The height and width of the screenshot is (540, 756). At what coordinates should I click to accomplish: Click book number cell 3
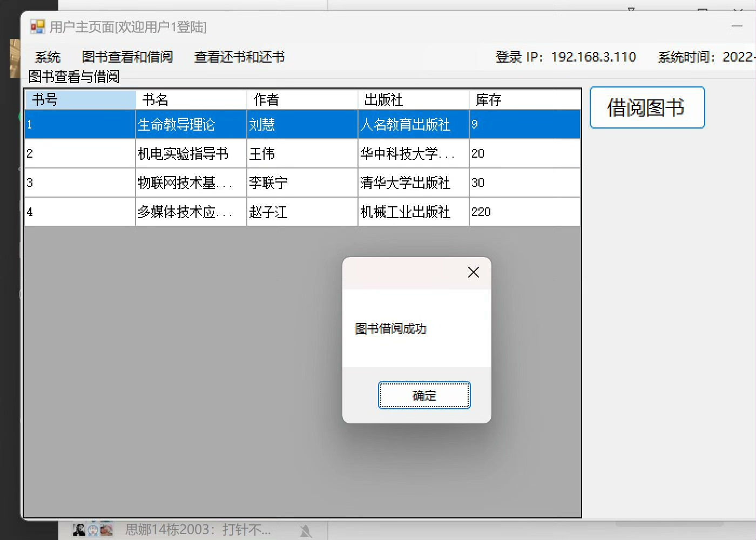pos(80,183)
